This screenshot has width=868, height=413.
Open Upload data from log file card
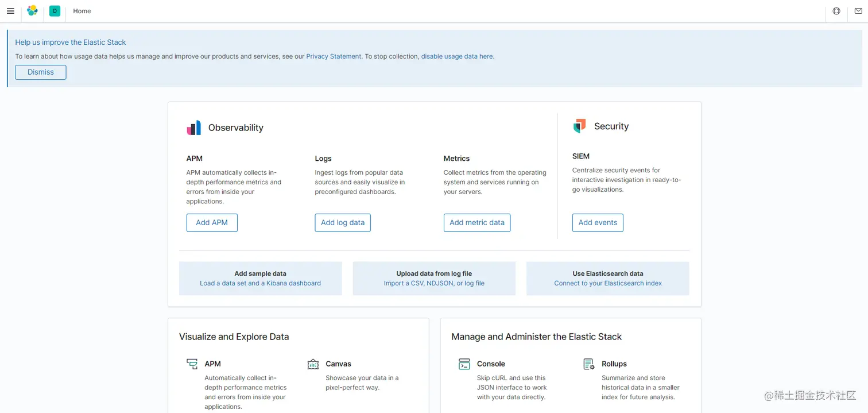coord(434,279)
